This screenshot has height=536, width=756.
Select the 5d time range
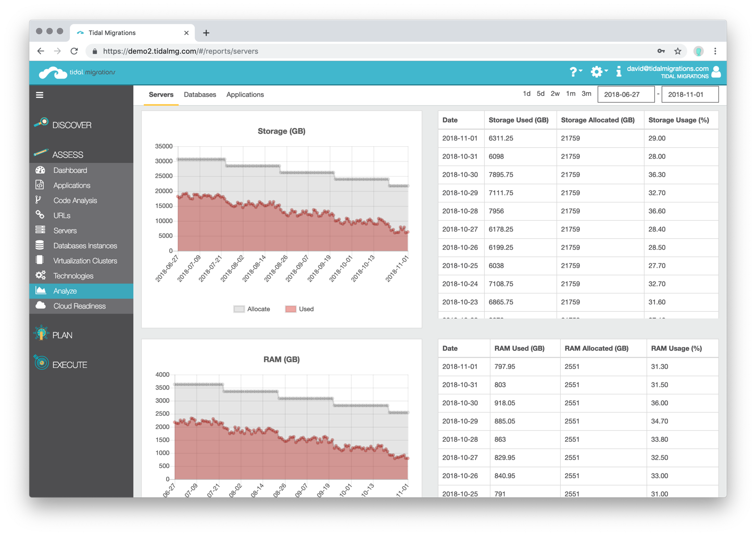click(x=540, y=94)
